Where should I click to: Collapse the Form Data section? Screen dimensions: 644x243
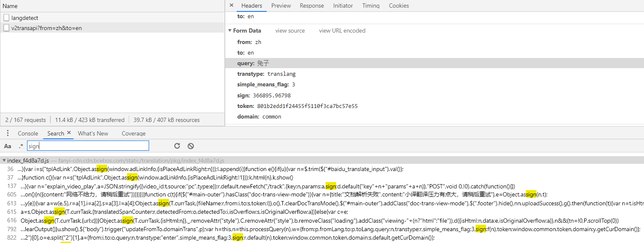(230, 30)
